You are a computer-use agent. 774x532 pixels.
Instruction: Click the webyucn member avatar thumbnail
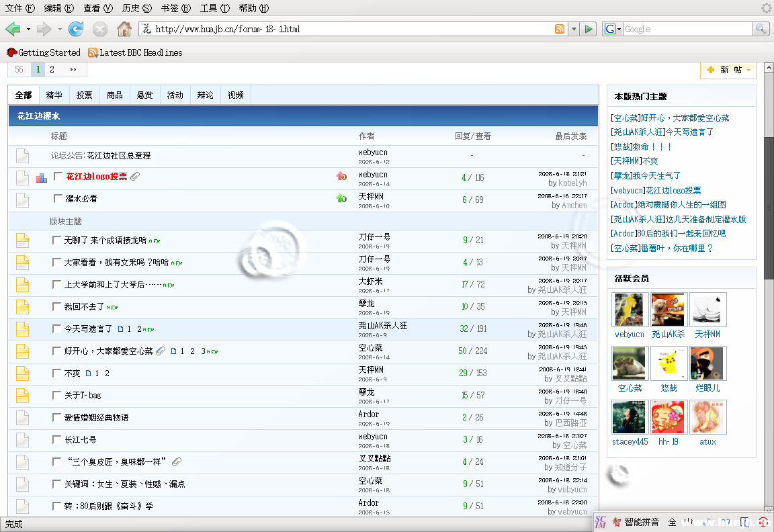click(630, 310)
